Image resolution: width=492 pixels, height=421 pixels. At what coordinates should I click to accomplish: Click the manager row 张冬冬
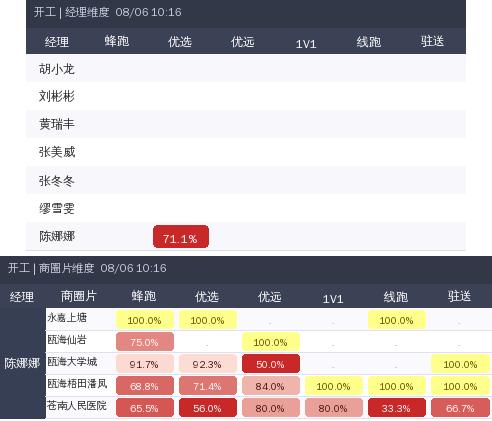[x=246, y=180]
